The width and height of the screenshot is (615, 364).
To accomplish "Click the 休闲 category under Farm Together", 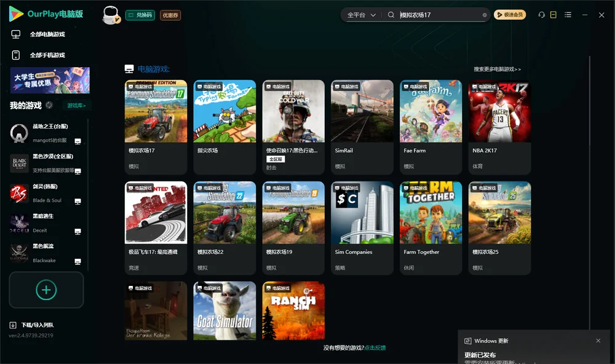I will pos(409,268).
